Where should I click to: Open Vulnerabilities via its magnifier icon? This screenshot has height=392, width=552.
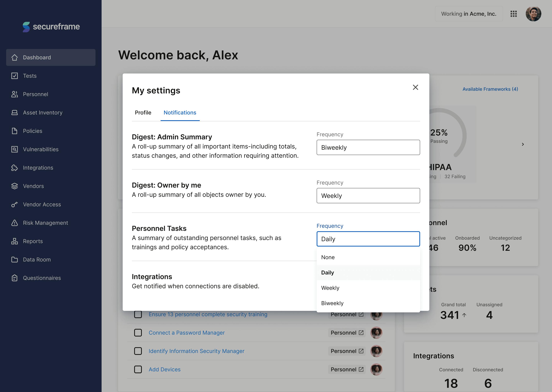(15, 149)
